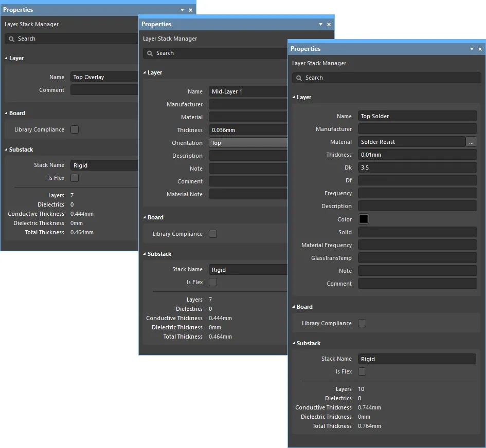Screen dimensions: 486x448
Task: Pick the black Color swatch for Top Solder
Action: [363, 219]
